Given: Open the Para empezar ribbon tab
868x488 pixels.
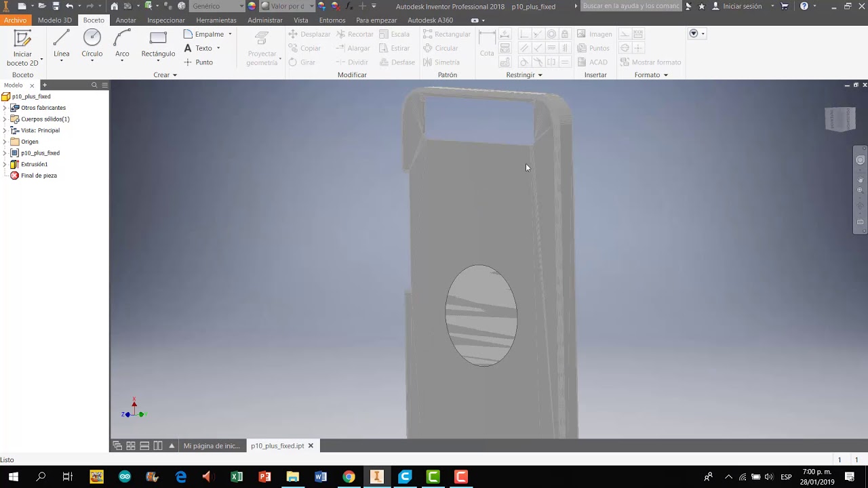Looking at the screenshot, I should [376, 20].
